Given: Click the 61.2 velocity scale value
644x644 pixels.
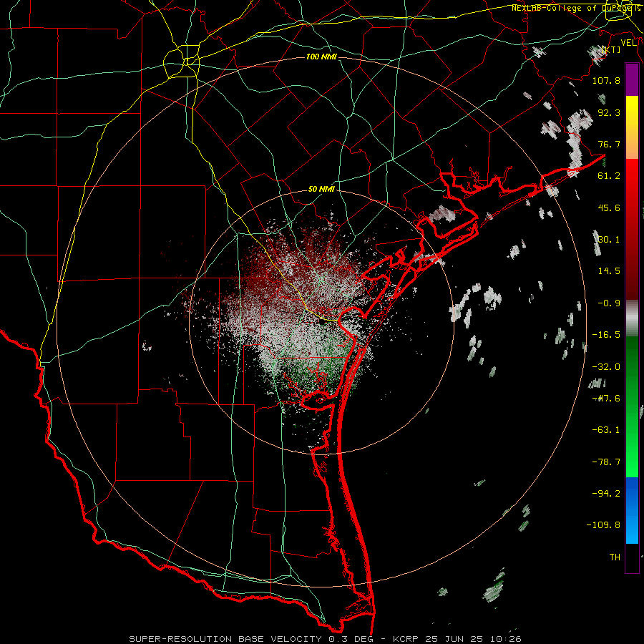Looking at the screenshot, I should coord(609,176).
